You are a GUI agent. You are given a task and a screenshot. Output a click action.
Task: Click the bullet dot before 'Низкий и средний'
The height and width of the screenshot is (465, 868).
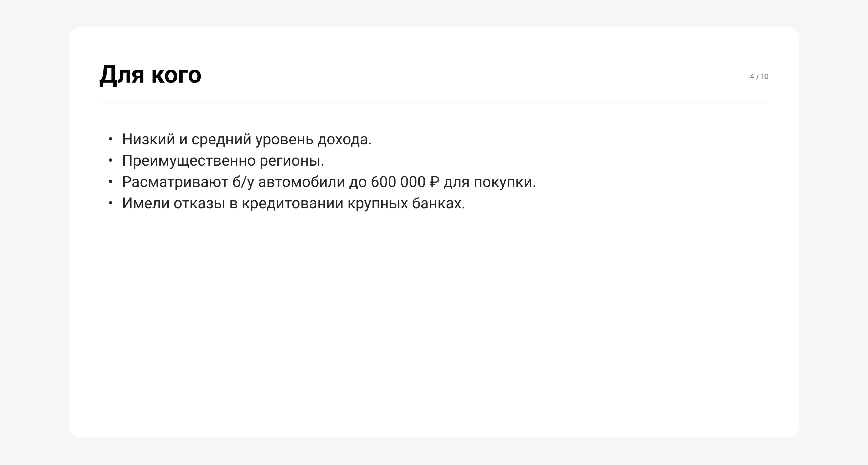[110, 139]
